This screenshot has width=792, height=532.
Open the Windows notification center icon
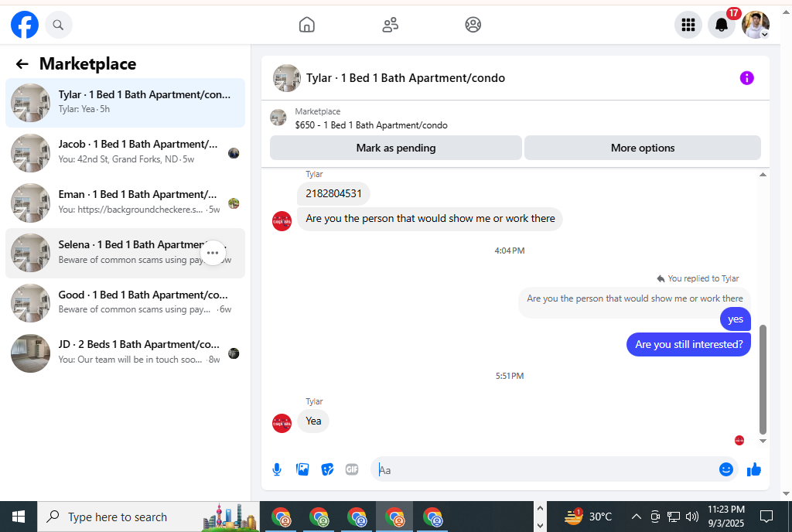766,517
